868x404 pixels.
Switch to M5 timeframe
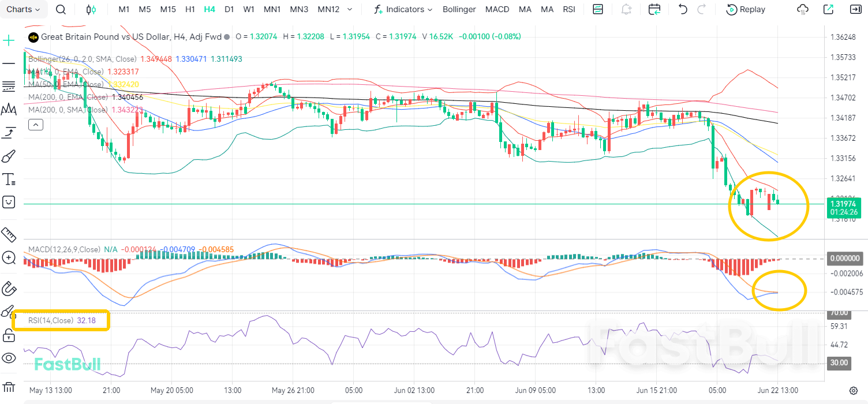tap(145, 9)
